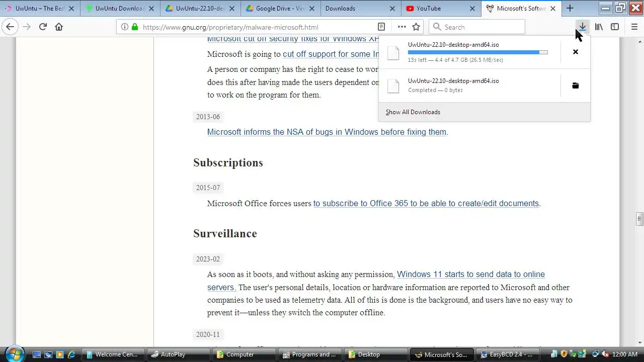Close the YouTube tab

pos(472,9)
